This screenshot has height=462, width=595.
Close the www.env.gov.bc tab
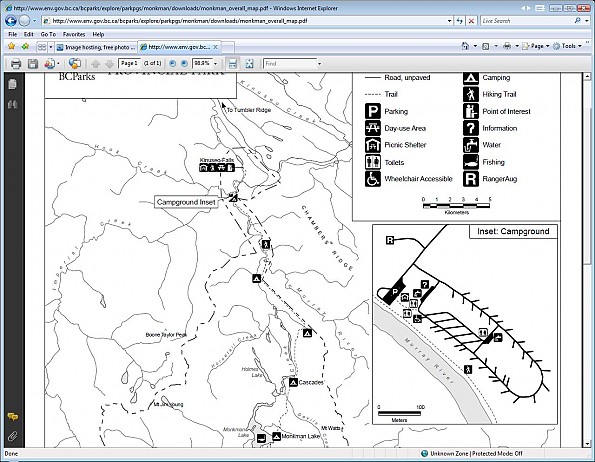tap(215, 47)
